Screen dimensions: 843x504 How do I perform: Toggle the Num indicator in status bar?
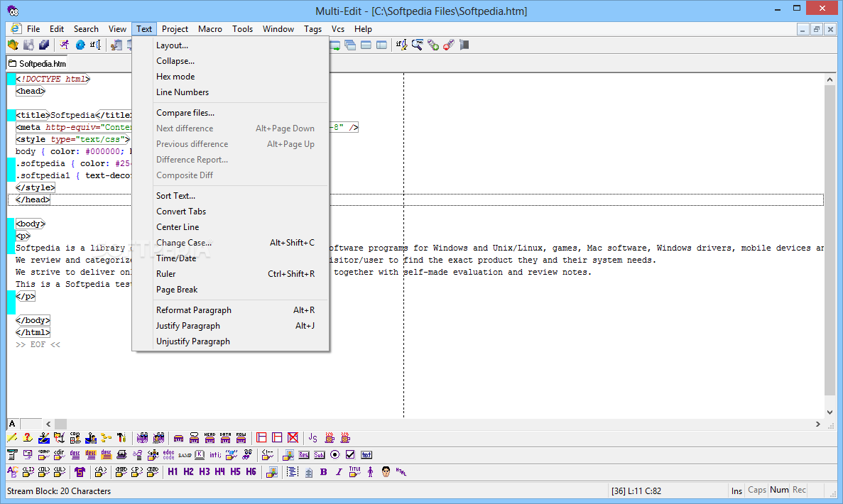click(x=779, y=490)
